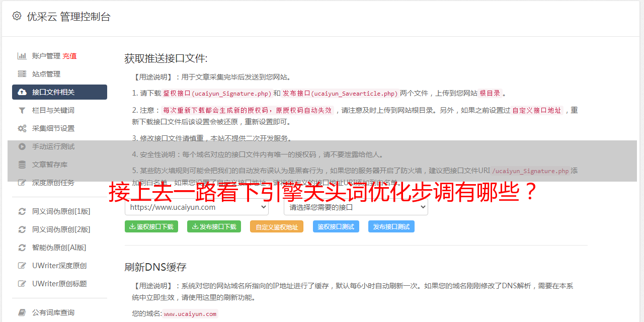Click the www.ucaiyun.com domain text
644x322 pixels.
coord(190,313)
